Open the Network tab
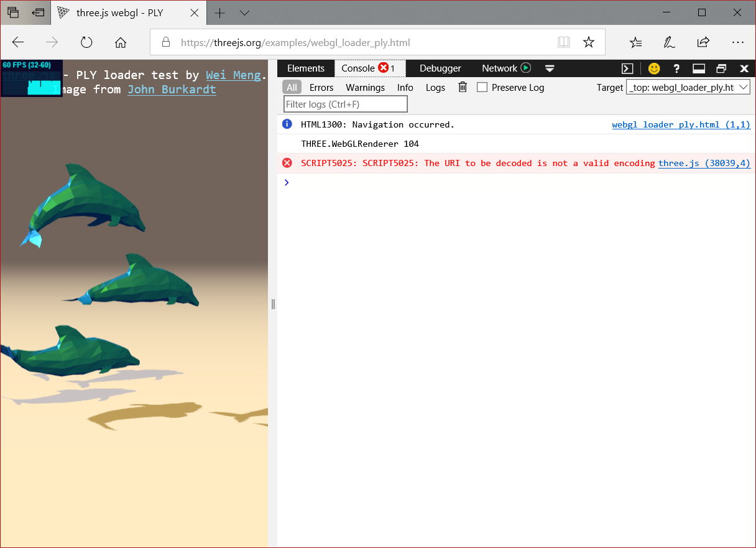Screen dimensions: 756x548 tap(499, 68)
